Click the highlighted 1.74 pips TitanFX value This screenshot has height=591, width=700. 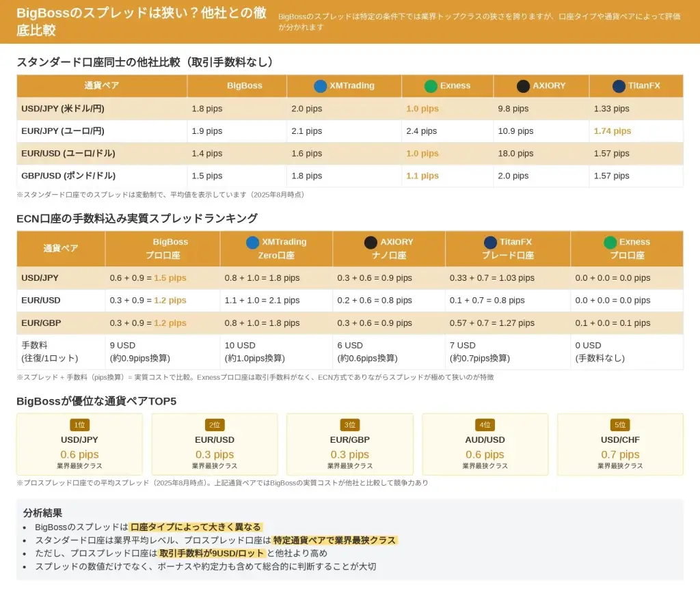pyautogui.click(x=612, y=131)
